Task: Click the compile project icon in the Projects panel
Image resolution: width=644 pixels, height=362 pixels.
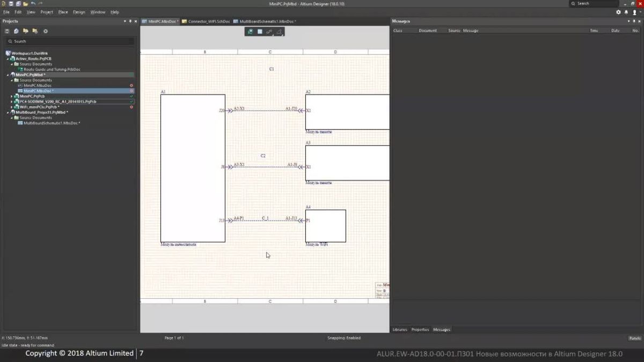Action: [16, 31]
